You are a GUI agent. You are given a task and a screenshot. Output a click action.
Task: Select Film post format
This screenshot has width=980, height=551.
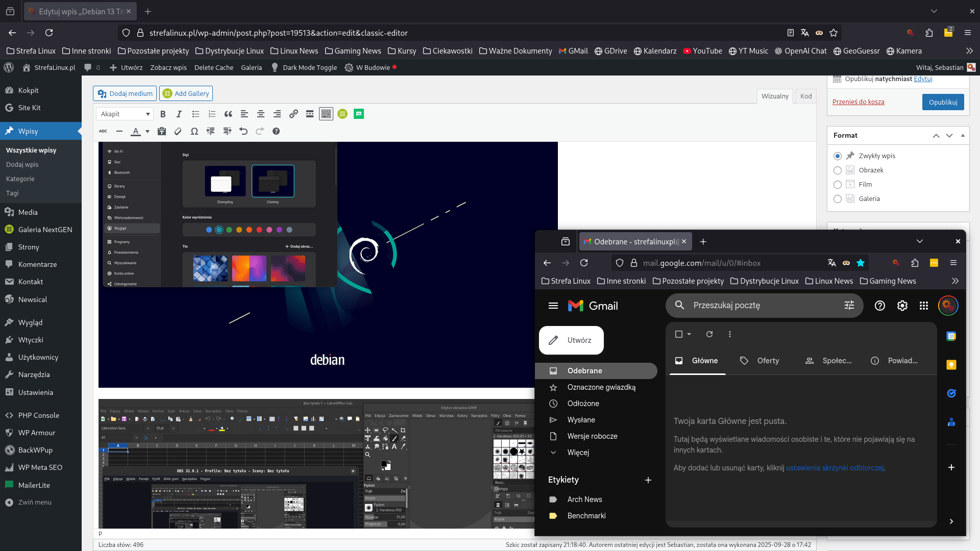[838, 185]
